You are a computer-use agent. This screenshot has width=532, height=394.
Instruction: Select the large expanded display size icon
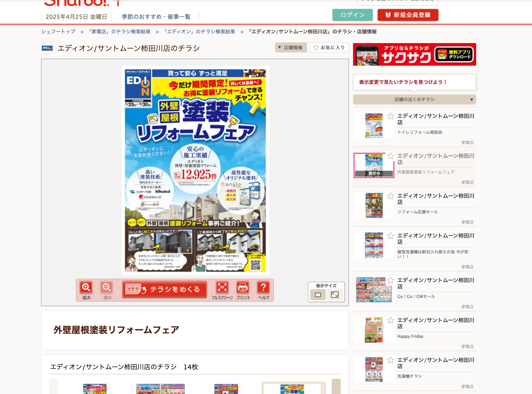(x=335, y=295)
